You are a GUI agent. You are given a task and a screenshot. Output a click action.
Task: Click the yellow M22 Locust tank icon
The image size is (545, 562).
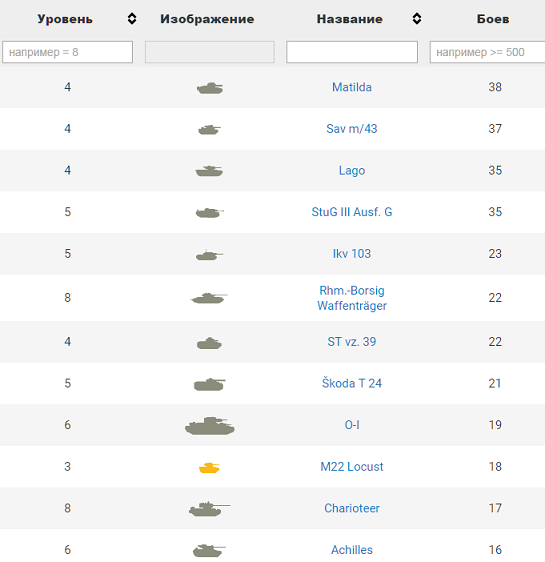click(209, 468)
